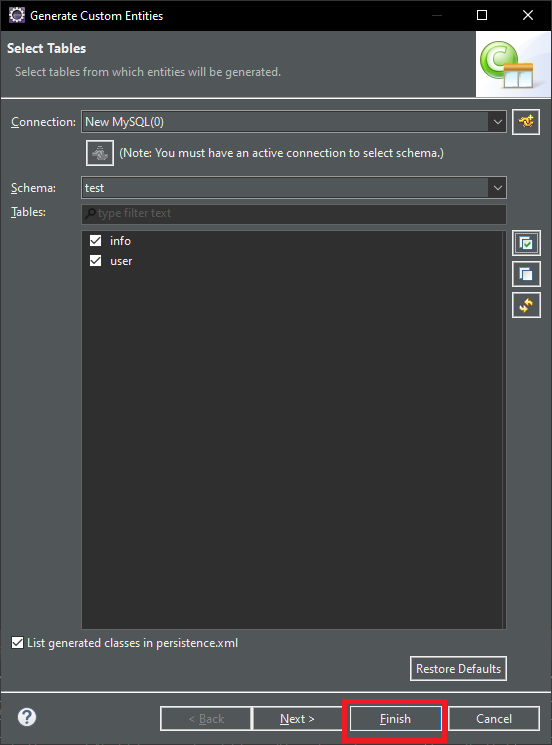The width and height of the screenshot is (552, 745).
Task: Select the info table row
Action: (292, 241)
